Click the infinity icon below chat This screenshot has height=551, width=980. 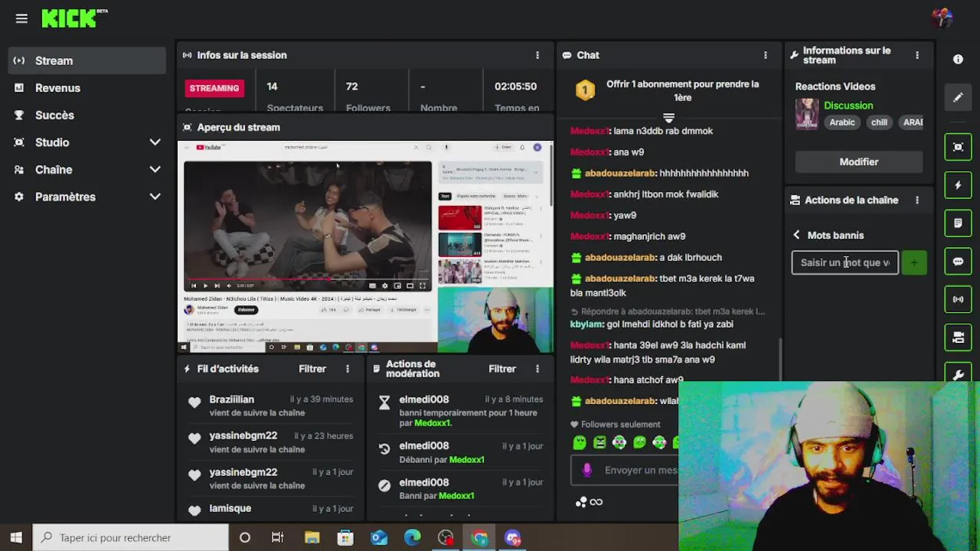596,502
